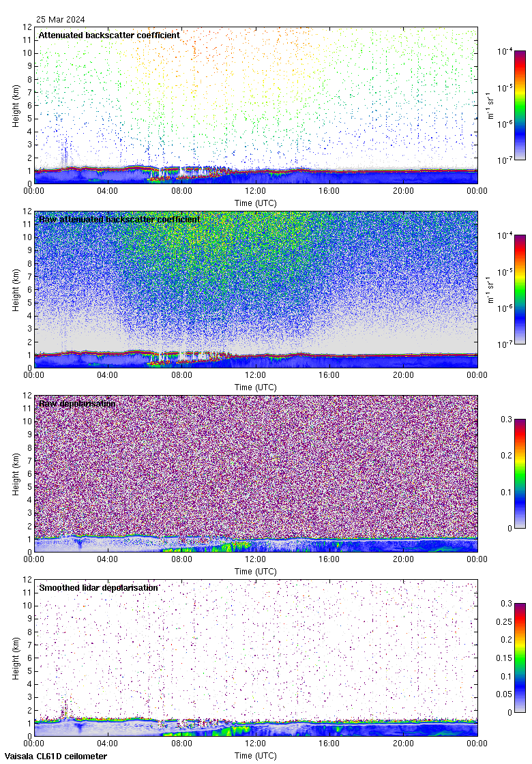Select the 'Attenuated backscatter coefficient' panel title
Screen dimensions: 532x764
[109, 35]
